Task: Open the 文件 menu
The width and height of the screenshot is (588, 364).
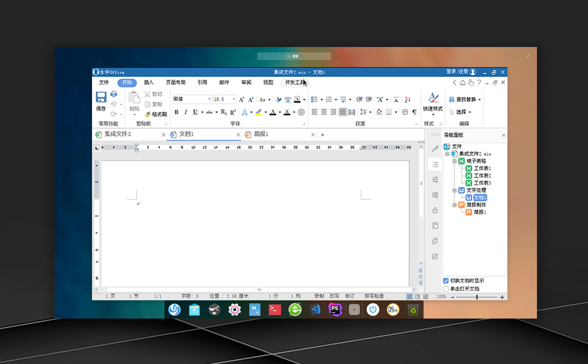Action: click(x=104, y=82)
